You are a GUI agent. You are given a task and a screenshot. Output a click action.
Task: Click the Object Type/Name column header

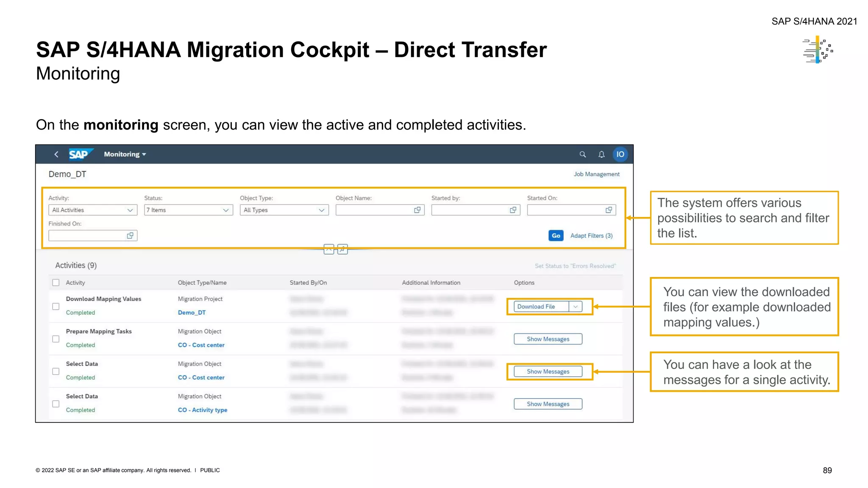point(202,283)
